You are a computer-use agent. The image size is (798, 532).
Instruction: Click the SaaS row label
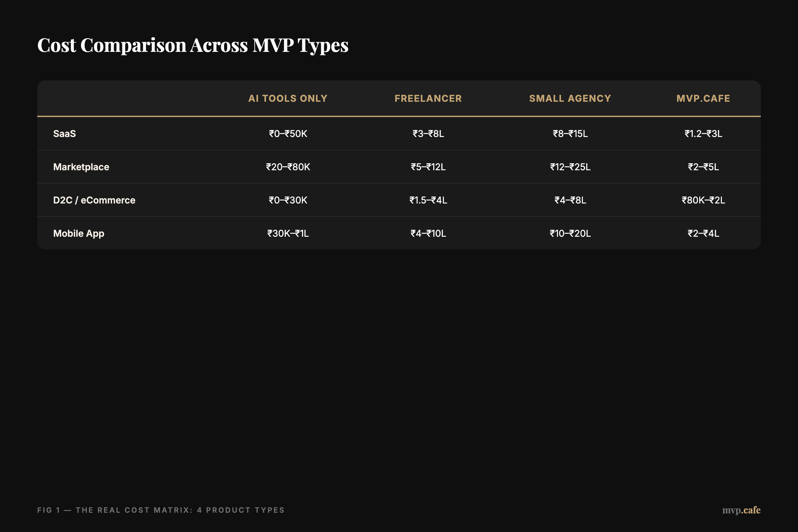coord(65,133)
